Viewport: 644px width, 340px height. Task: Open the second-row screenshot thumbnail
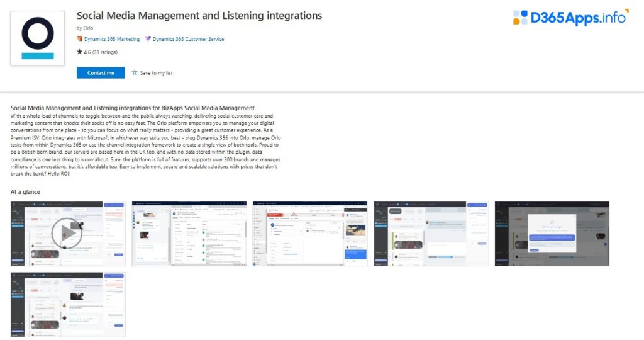pos(68,305)
